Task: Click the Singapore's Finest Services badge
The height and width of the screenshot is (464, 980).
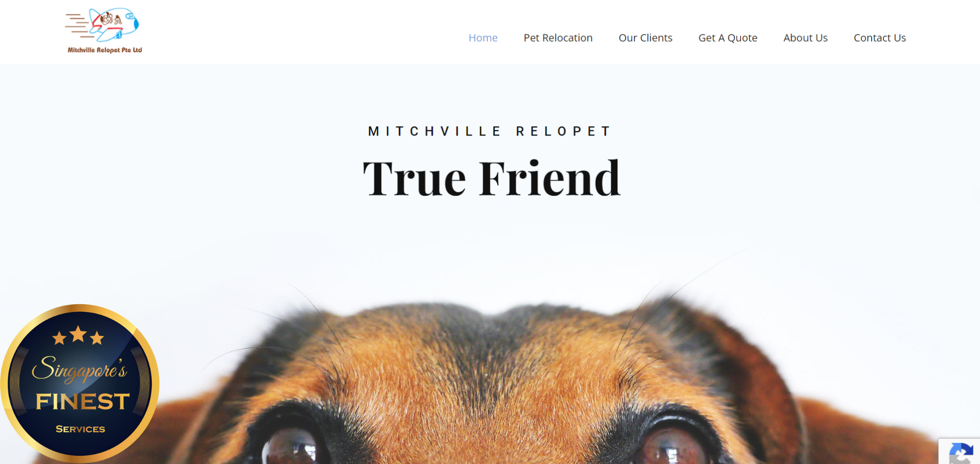Action: (80, 383)
